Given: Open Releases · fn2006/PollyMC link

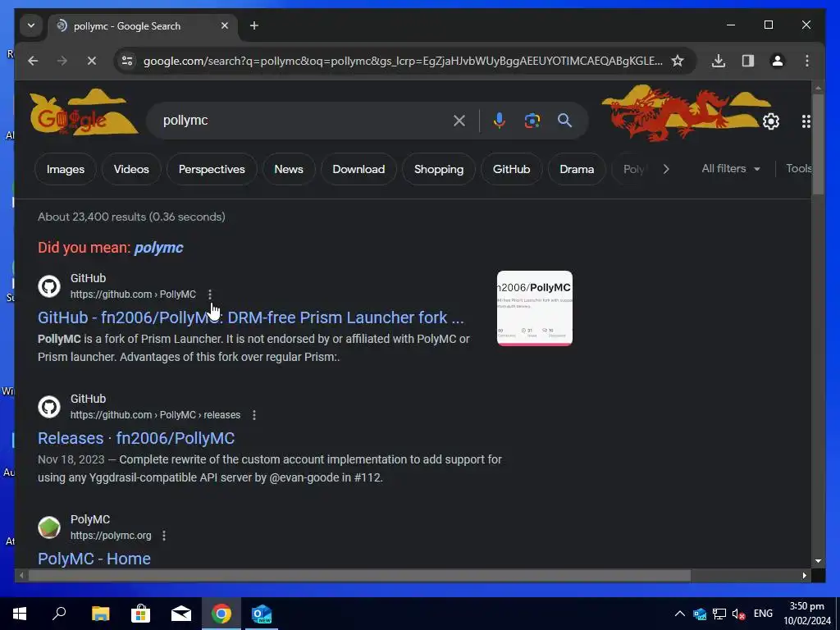Looking at the screenshot, I should [136, 438].
